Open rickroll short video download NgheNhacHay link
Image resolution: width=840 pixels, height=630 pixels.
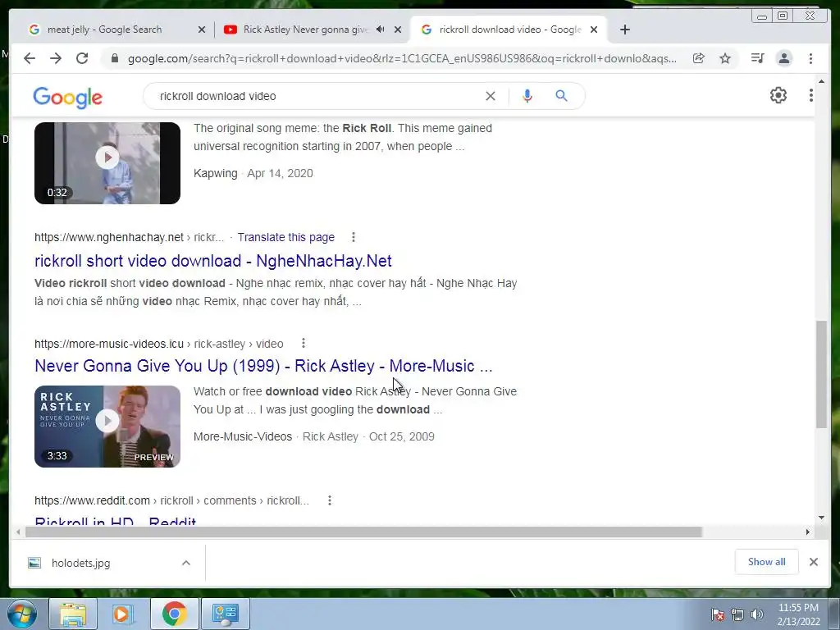213,261
